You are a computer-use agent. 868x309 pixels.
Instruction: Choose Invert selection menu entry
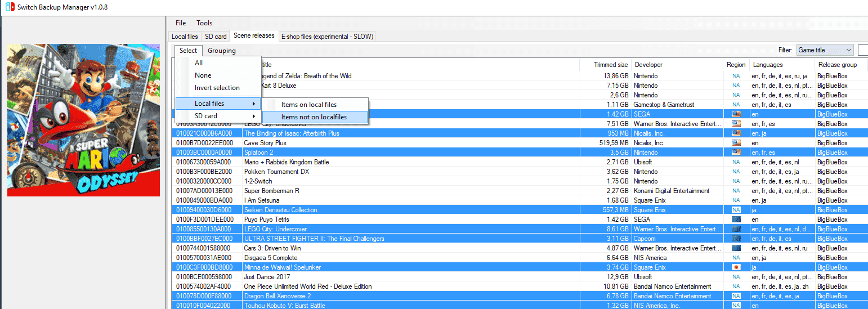click(x=218, y=88)
